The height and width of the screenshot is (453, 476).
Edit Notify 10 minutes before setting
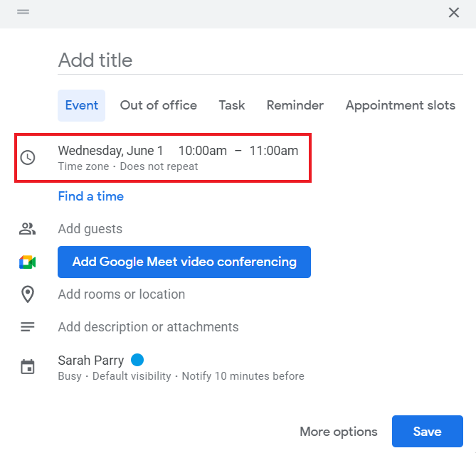pyautogui.click(x=243, y=376)
